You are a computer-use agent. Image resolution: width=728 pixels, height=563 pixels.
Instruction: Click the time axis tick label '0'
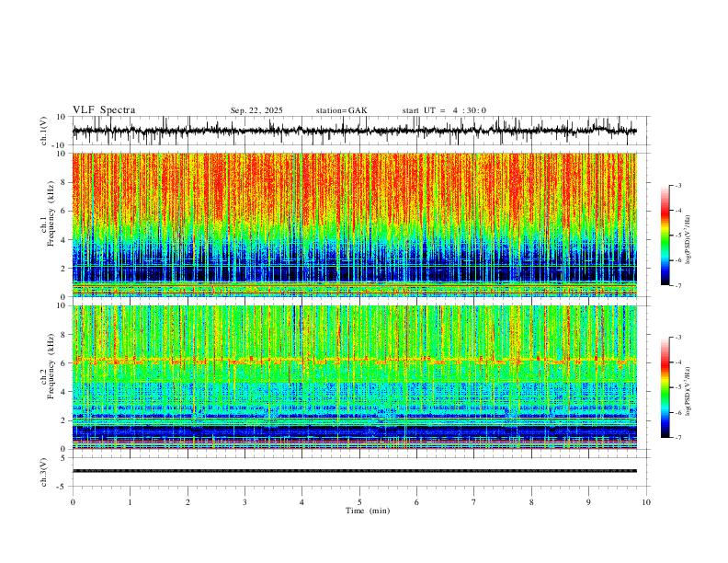pos(73,502)
